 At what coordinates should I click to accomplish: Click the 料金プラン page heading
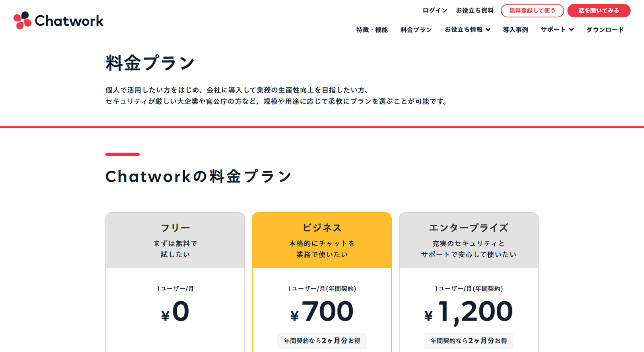[150, 63]
